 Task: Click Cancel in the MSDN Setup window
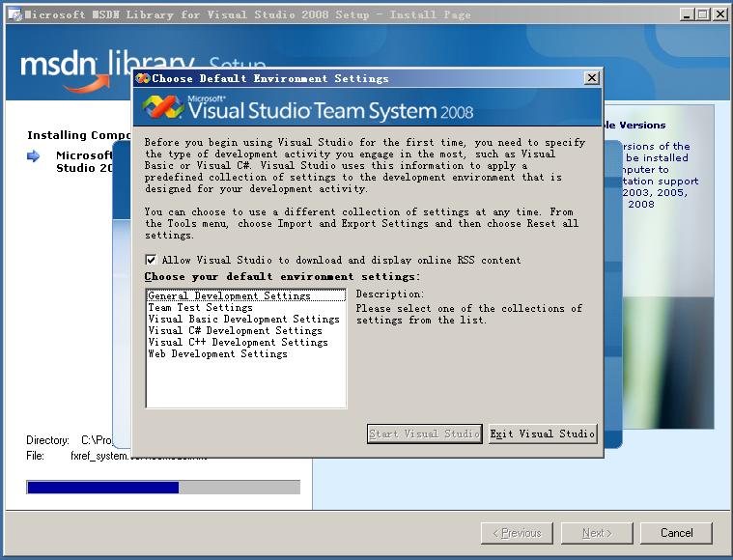676,533
